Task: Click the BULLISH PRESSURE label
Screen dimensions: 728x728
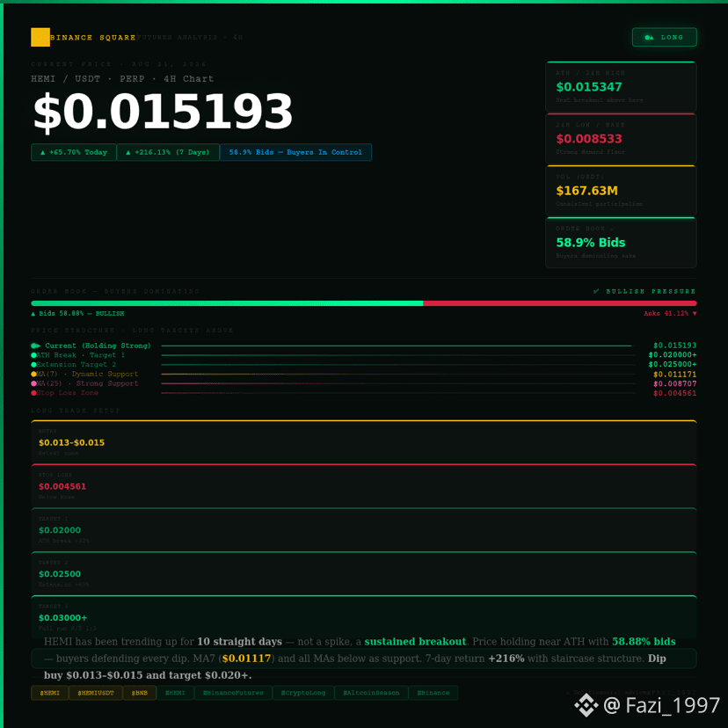Action: [651, 291]
